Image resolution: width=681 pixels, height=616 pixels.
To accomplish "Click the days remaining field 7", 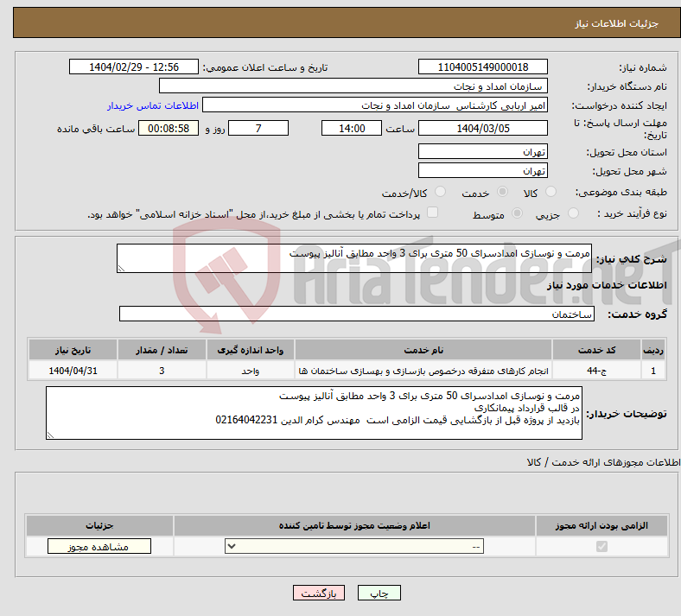I will point(258,128).
